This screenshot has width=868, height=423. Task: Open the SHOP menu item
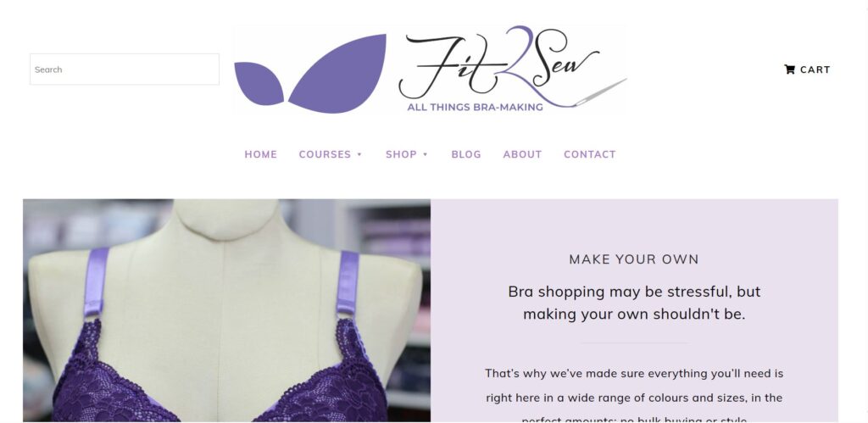click(x=401, y=154)
